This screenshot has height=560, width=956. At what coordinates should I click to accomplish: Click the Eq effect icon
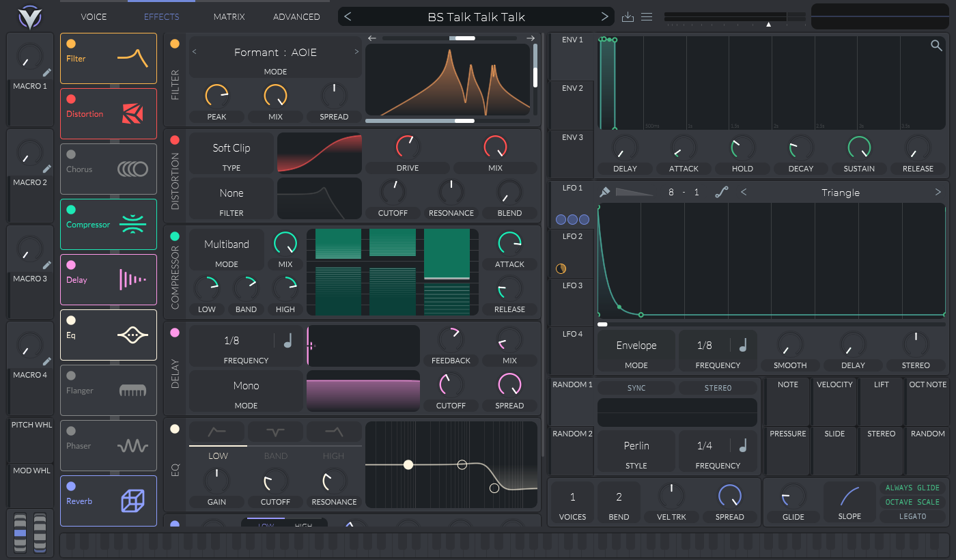132,335
